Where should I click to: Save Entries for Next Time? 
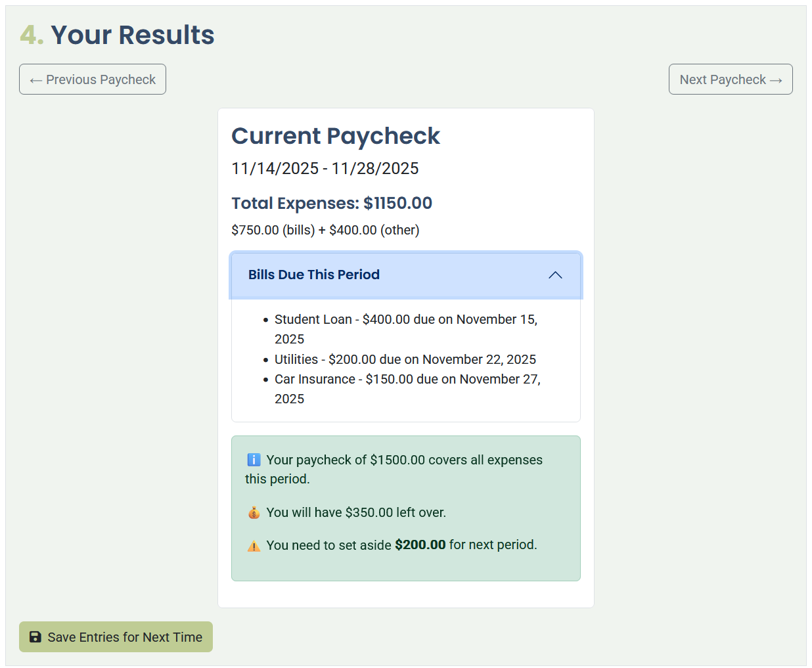click(116, 636)
